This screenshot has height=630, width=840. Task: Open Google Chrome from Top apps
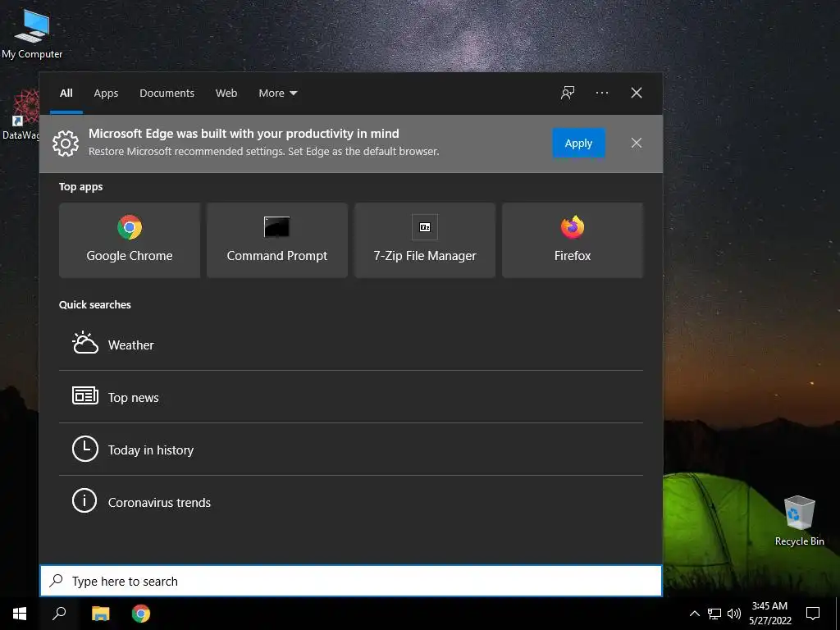pyautogui.click(x=130, y=240)
